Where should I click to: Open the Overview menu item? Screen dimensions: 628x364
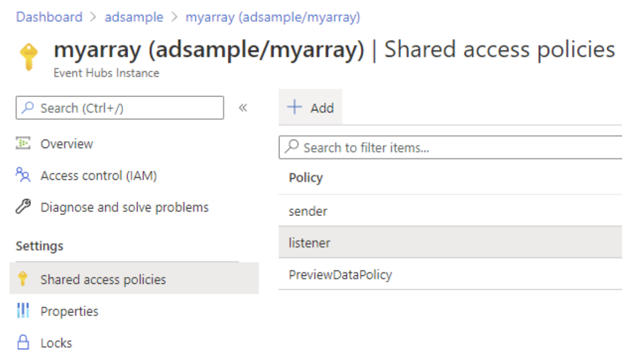[x=66, y=144]
